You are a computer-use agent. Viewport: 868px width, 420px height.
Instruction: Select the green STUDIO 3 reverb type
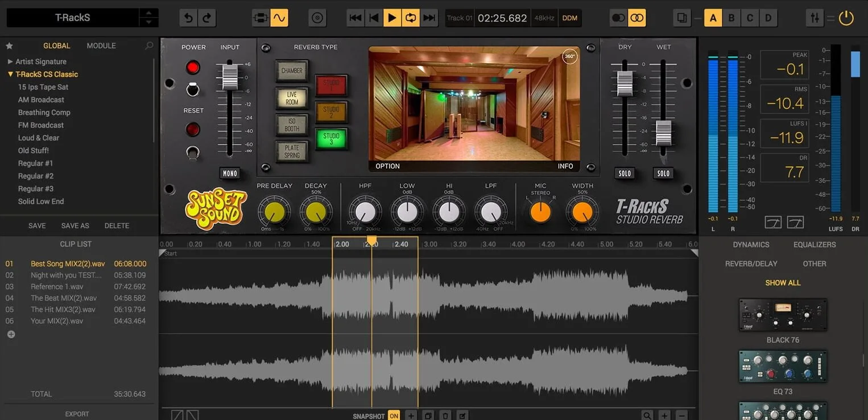(x=331, y=139)
